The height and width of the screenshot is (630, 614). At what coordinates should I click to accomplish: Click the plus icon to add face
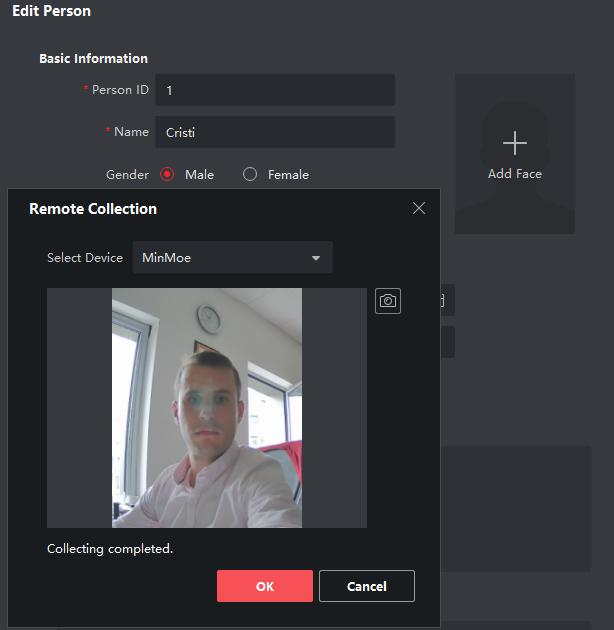pos(514,143)
